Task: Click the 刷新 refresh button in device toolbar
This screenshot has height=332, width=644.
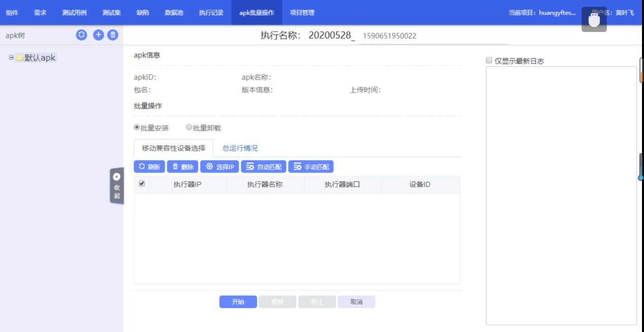Action: [x=149, y=167]
